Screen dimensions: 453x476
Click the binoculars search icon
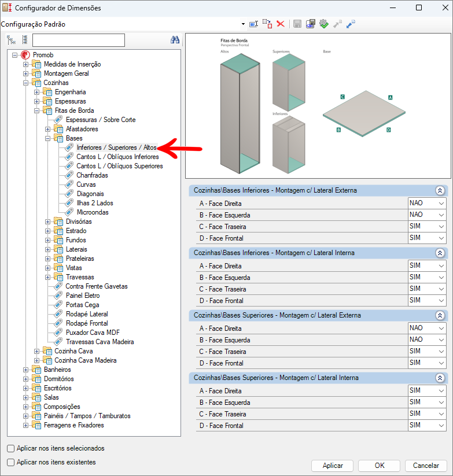175,40
